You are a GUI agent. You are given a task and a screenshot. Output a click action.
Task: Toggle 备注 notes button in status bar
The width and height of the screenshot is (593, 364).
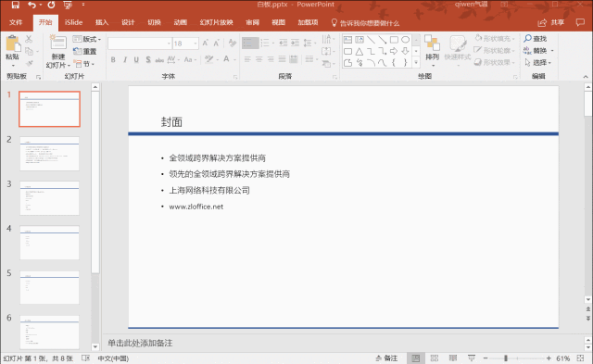click(386, 358)
